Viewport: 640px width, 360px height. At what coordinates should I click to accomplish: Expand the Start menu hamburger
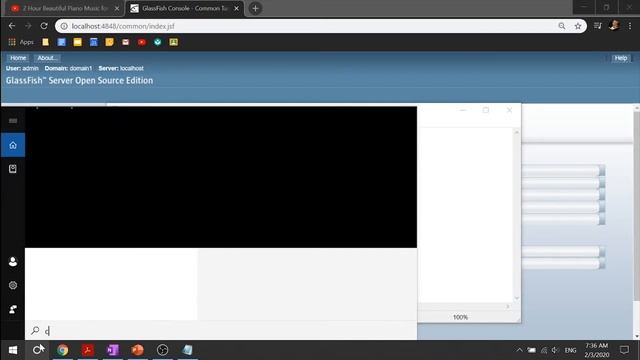[x=13, y=121]
